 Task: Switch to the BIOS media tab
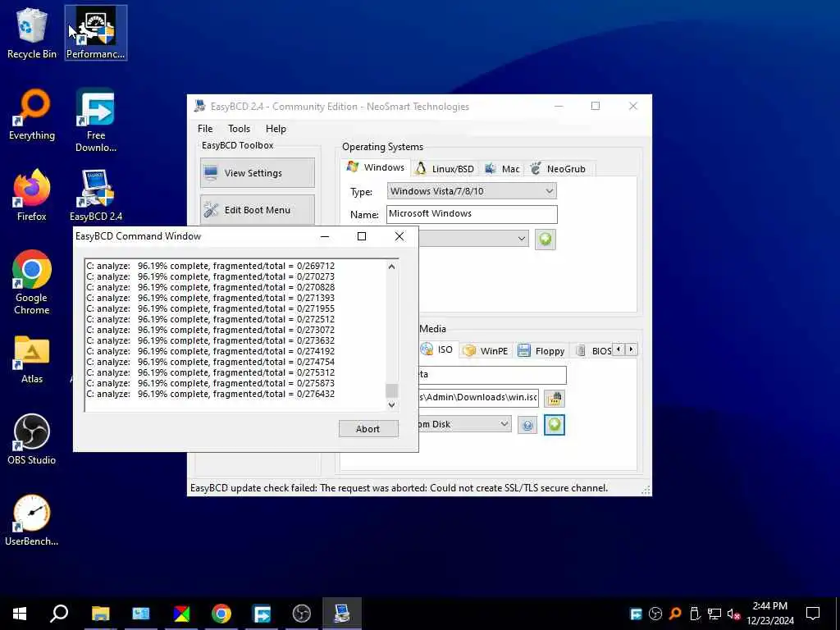(594, 351)
